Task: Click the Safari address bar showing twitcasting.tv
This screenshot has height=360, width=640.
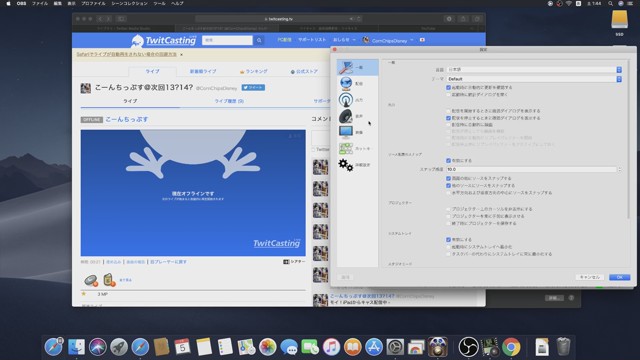Action: coord(278,19)
